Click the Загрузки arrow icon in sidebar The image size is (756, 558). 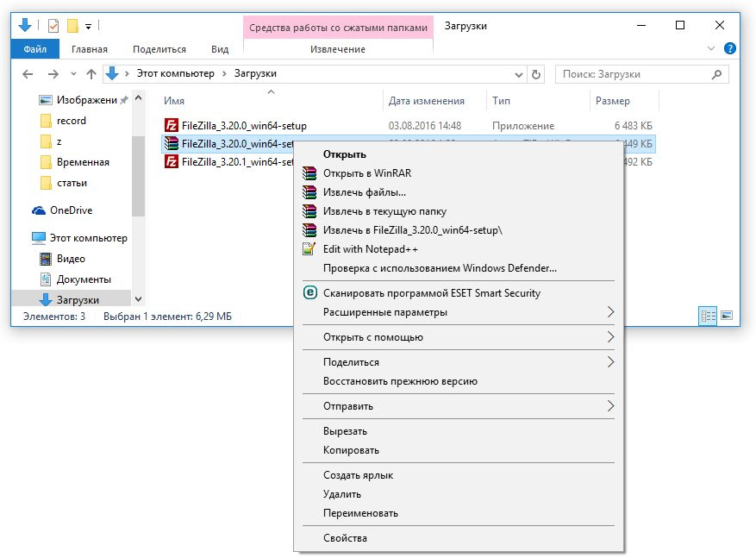coord(46,300)
